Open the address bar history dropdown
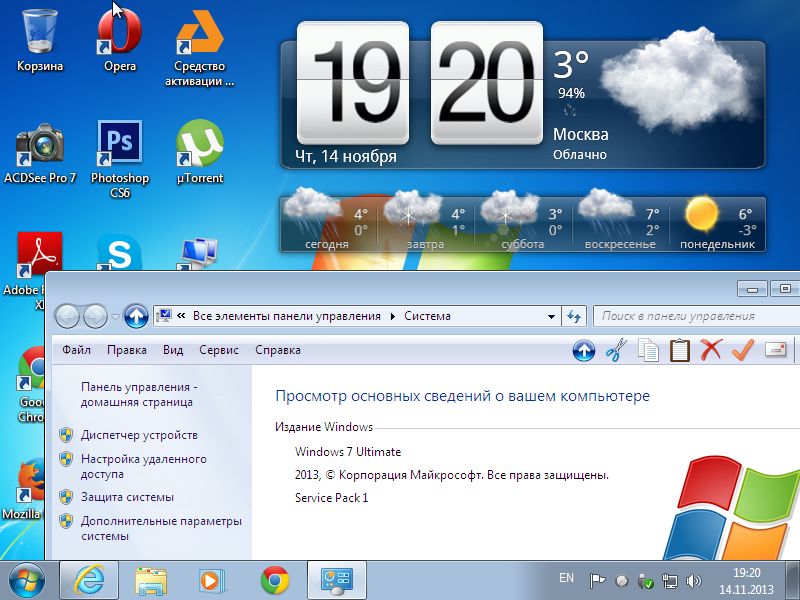Viewport: 800px width, 600px height. 552,315
